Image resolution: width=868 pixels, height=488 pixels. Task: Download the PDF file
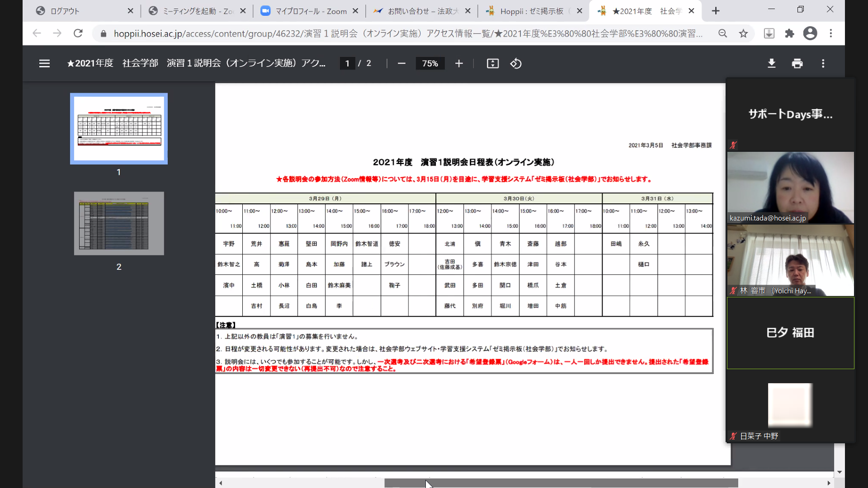point(772,64)
